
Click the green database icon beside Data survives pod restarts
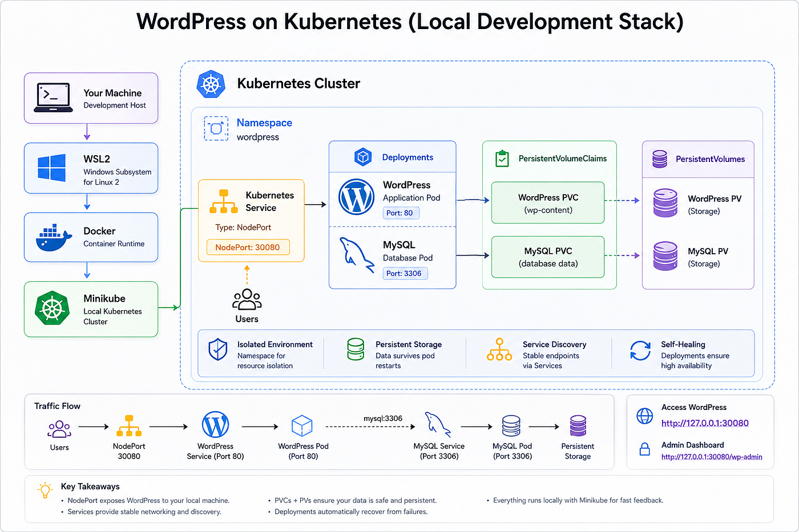point(356,350)
